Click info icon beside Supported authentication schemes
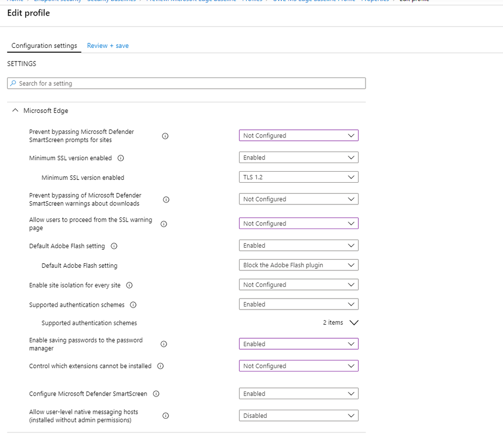Viewport: 503px width, 448px height. click(x=133, y=305)
